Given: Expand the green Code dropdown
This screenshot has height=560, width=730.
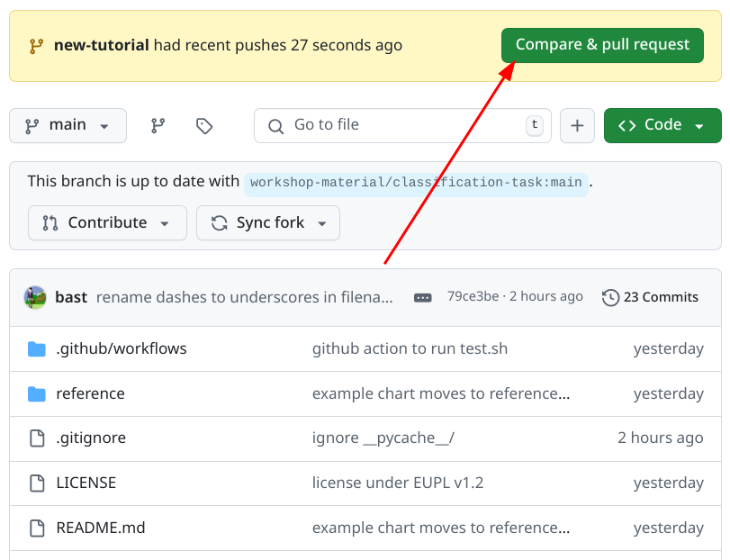Looking at the screenshot, I should click(662, 126).
